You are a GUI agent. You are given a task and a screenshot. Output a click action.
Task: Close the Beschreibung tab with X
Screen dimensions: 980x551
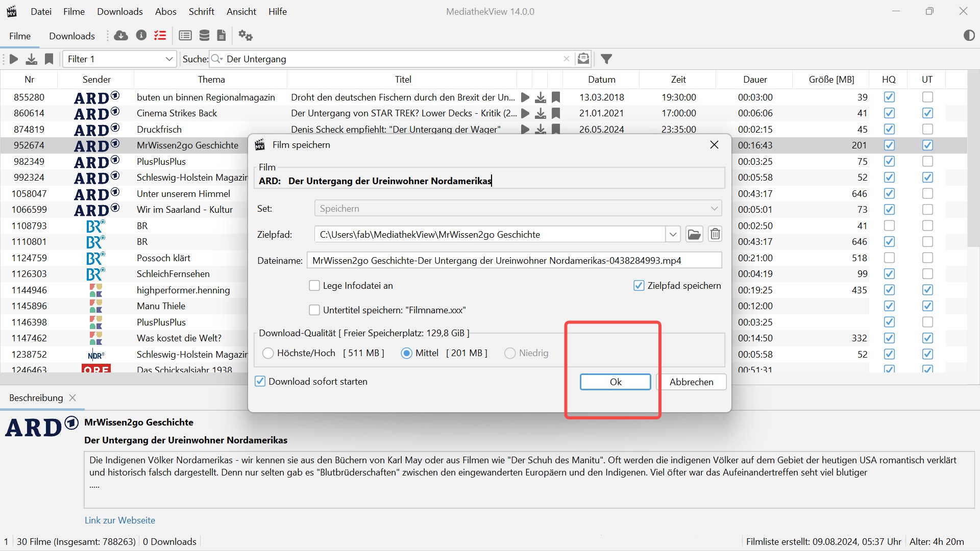[x=72, y=397]
